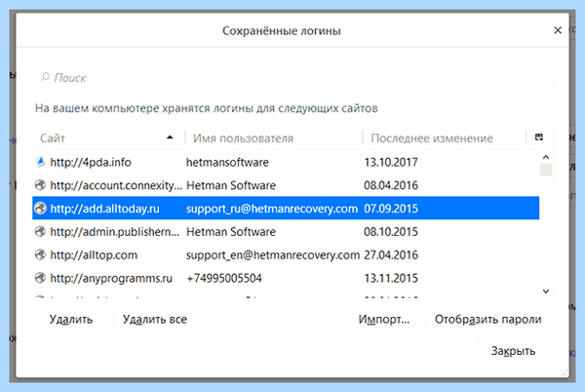Screen dimensions: 585x392
Task: Click the Закрыть button
Action: [514, 351]
